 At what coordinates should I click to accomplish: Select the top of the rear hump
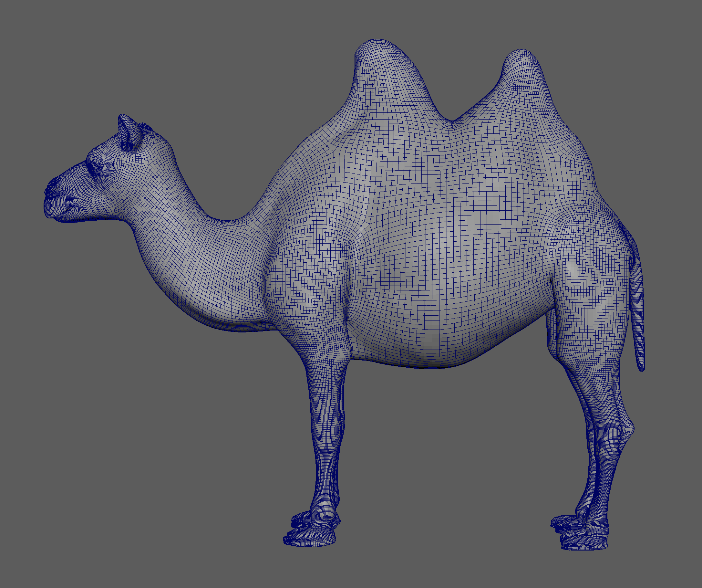point(522,53)
